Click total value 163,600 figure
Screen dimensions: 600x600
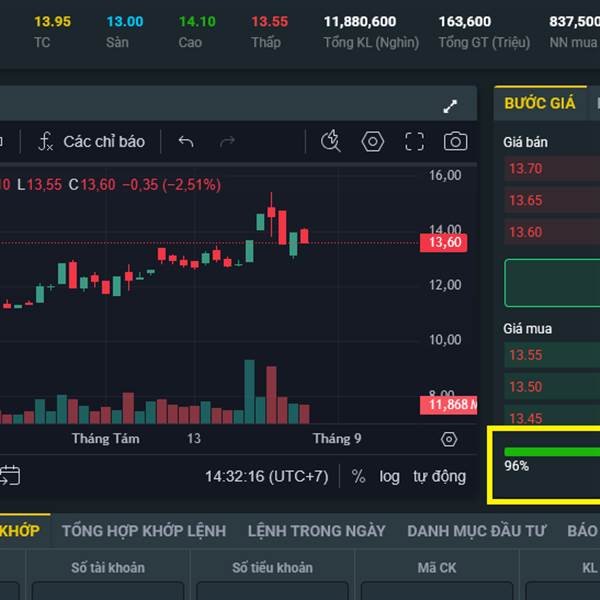pos(465,22)
